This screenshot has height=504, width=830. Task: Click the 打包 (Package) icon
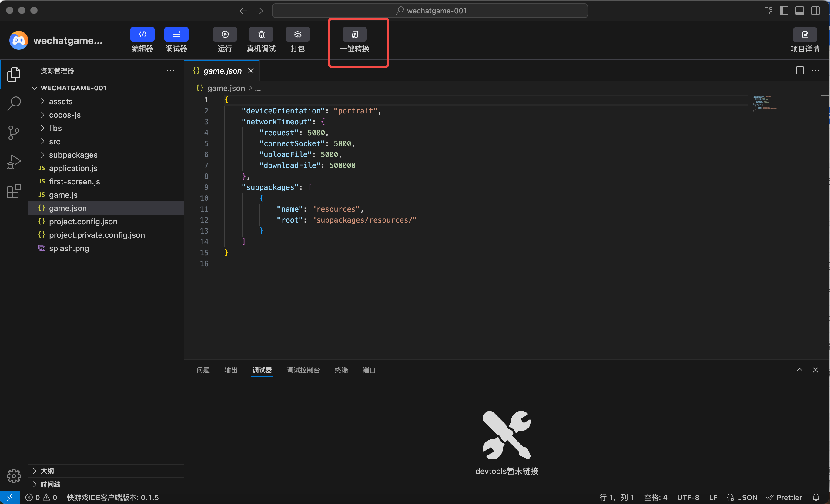click(297, 34)
